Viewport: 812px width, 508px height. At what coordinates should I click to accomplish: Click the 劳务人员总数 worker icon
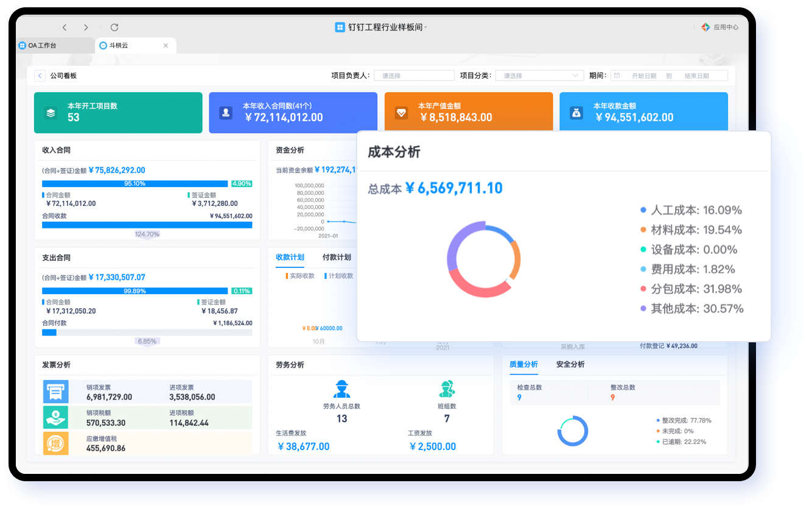pos(341,389)
